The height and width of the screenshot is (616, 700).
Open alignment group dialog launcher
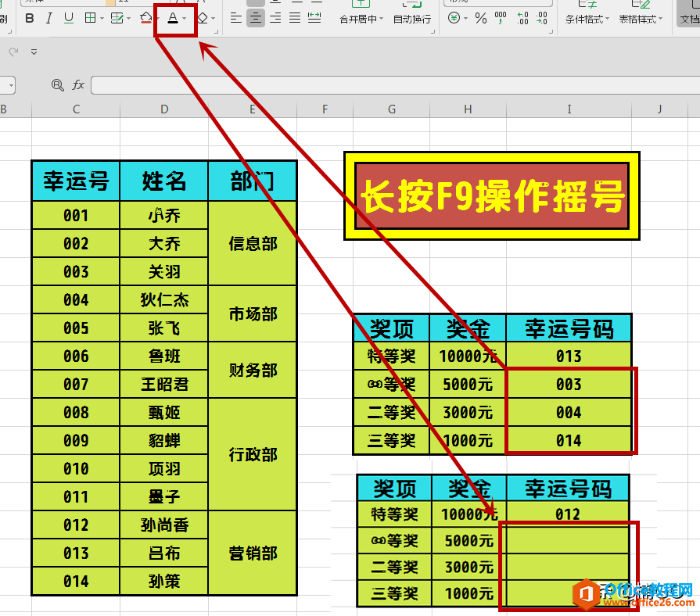click(433, 32)
